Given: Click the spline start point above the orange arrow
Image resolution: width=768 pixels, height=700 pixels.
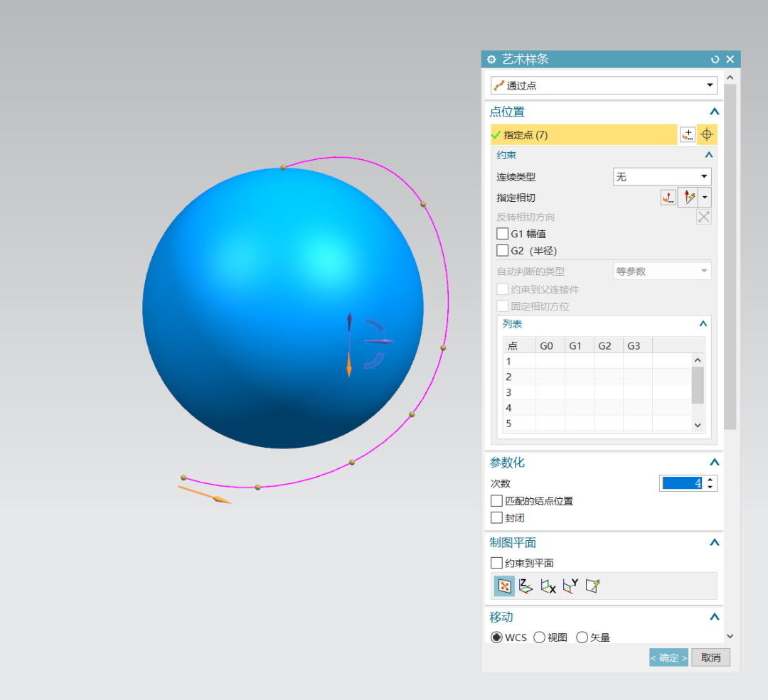Looking at the screenshot, I should [x=183, y=478].
